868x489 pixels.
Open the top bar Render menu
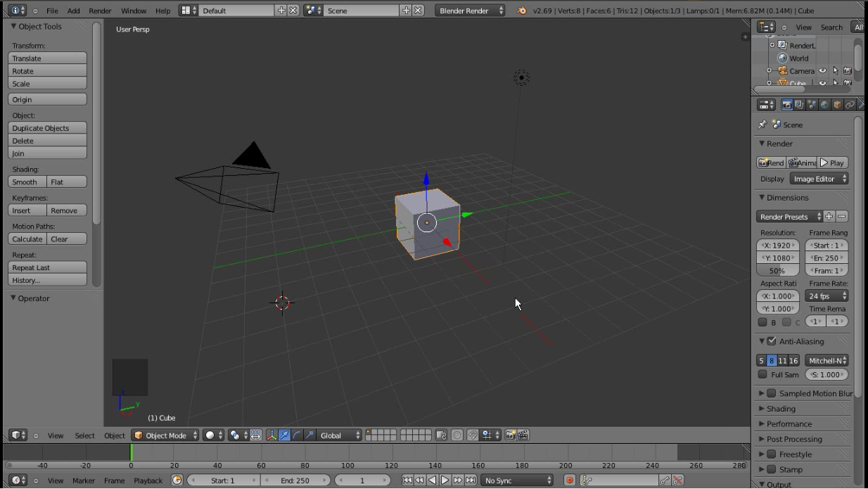point(100,11)
